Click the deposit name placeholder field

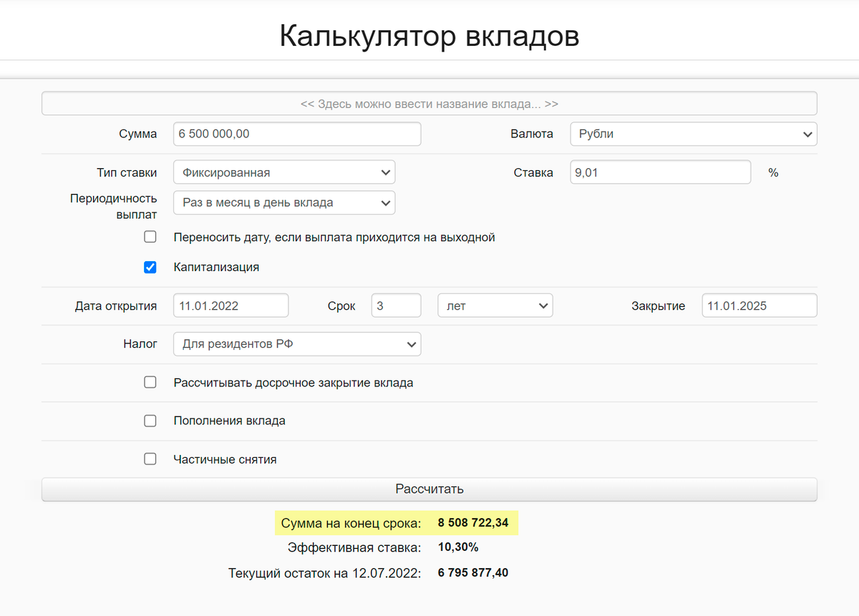pos(429,103)
